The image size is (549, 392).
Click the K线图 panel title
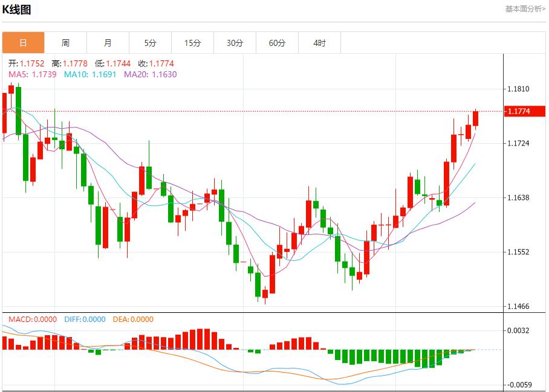coord(17,10)
